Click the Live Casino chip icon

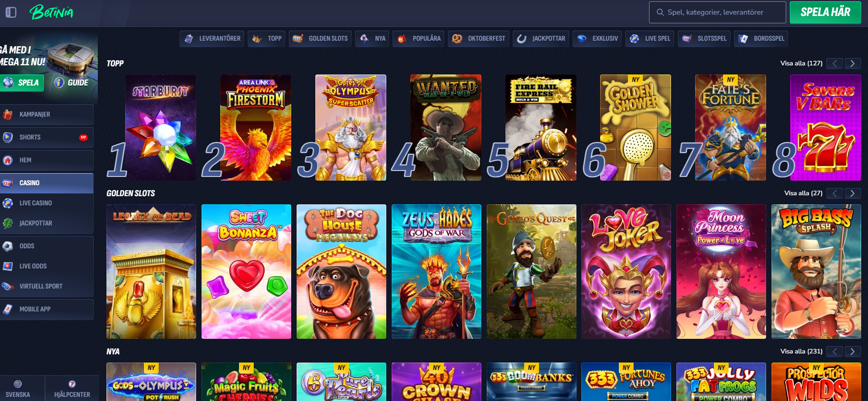click(x=8, y=203)
